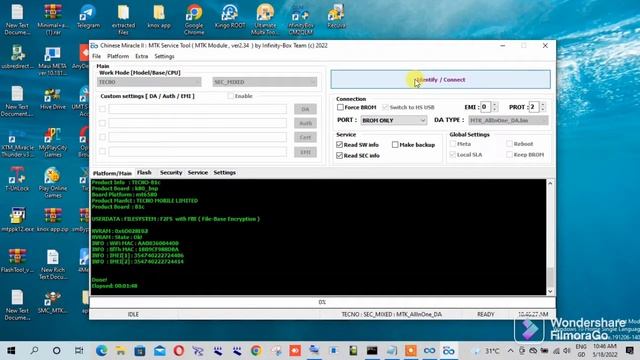This screenshot has width=640, height=360.
Task: Click the Auth browse button
Action: coord(305,123)
